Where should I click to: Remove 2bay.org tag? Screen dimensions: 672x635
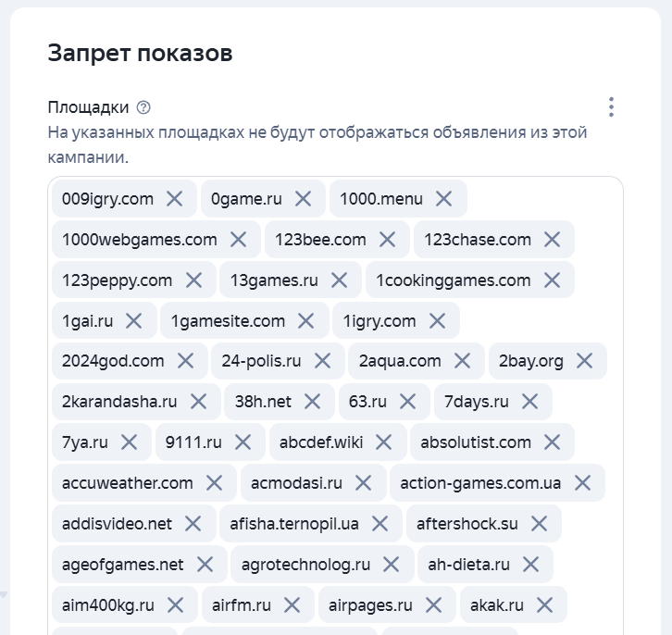click(585, 361)
